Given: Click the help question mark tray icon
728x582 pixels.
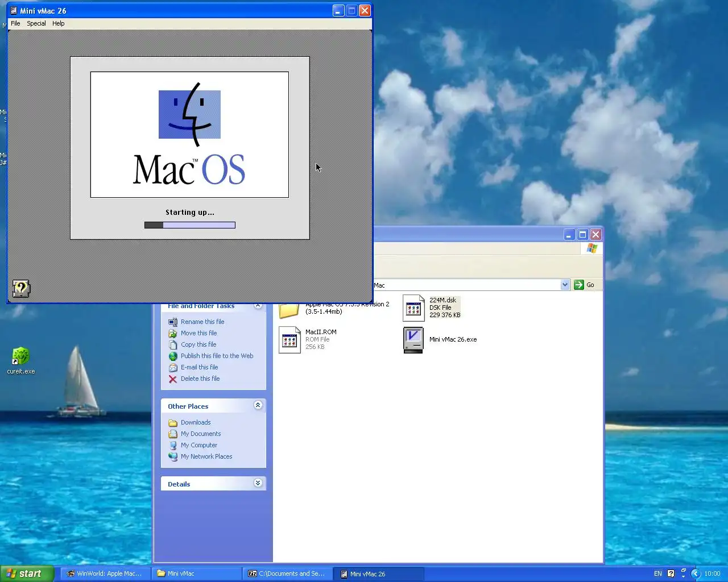Looking at the screenshot, I should click(x=671, y=574).
